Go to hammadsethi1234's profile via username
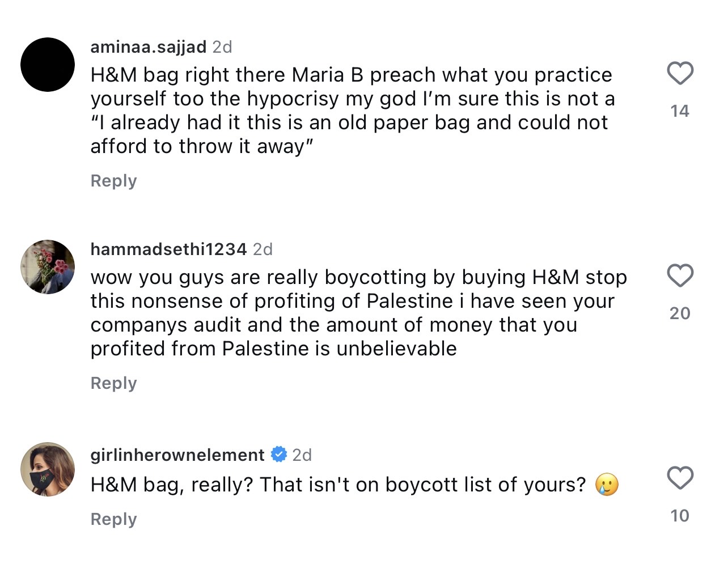 pyautogui.click(x=168, y=249)
